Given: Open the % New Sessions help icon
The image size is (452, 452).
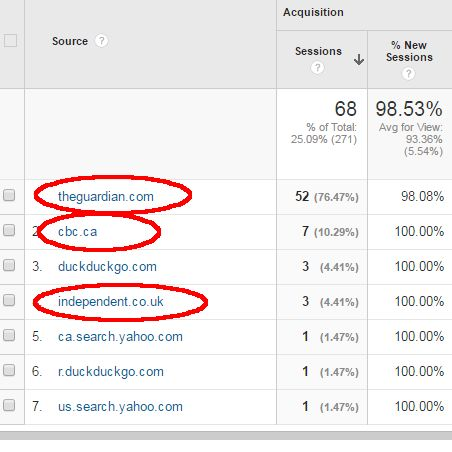Looking at the screenshot, I should (x=409, y=73).
